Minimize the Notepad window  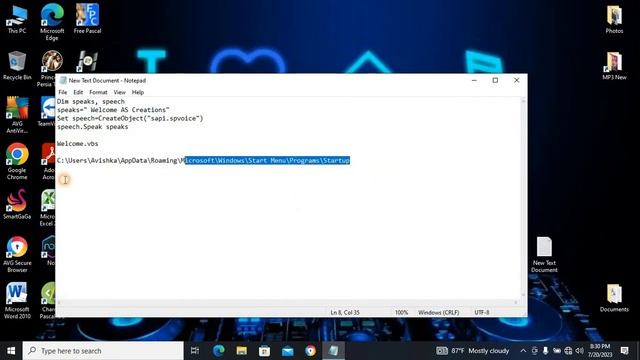pos(474,80)
